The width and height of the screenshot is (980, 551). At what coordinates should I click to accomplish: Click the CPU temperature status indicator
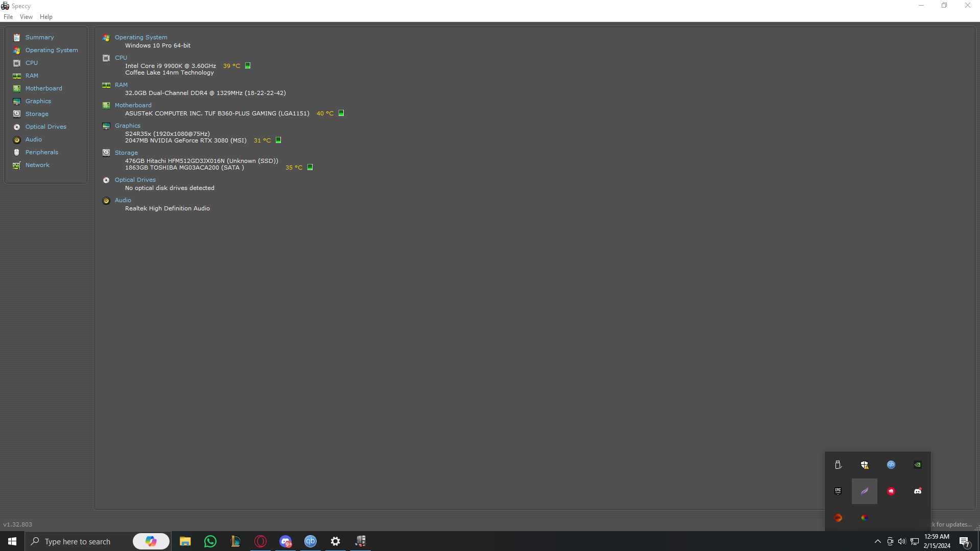point(248,66)
